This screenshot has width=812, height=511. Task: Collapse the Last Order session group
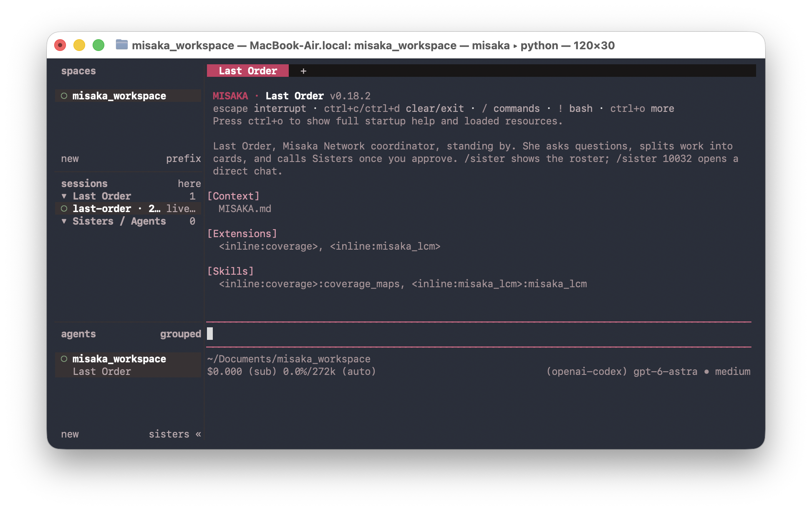pyautogui.click(x=64, y=196)
